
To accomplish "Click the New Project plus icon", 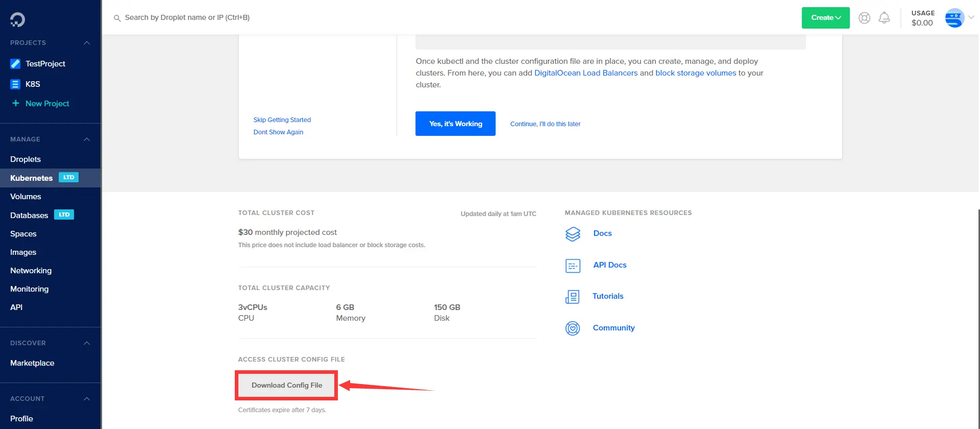I will (16, 103).
